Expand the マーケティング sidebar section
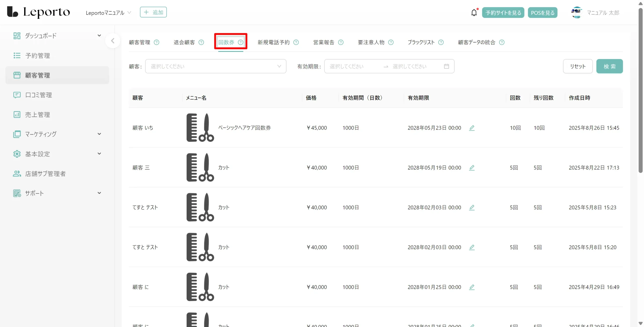Image resolution: width=644 pixels, height=327 pixels. [x=99, y=134]
